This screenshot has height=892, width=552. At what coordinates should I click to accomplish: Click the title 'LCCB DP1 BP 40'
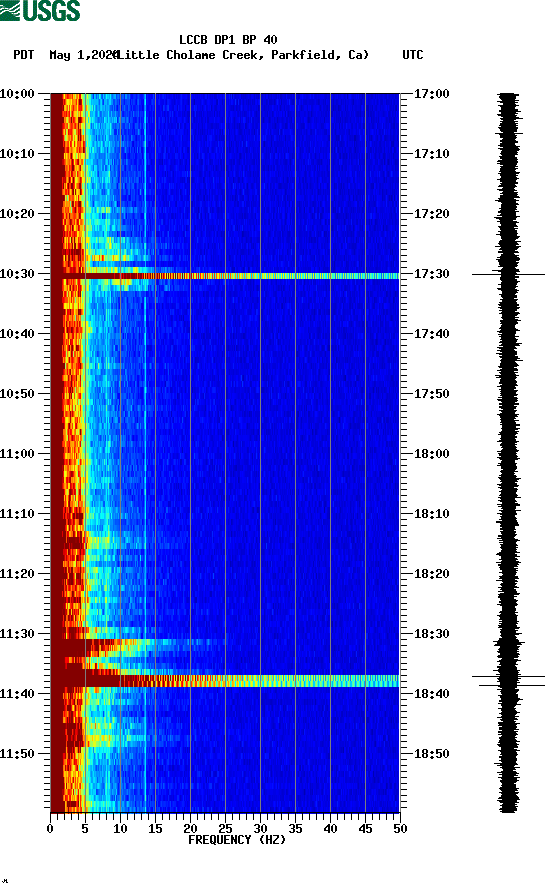[228, 40]
